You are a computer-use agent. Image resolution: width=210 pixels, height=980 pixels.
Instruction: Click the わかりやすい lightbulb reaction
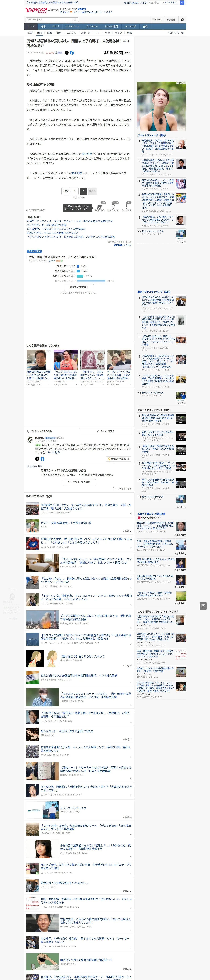click(x=113, y=207)
